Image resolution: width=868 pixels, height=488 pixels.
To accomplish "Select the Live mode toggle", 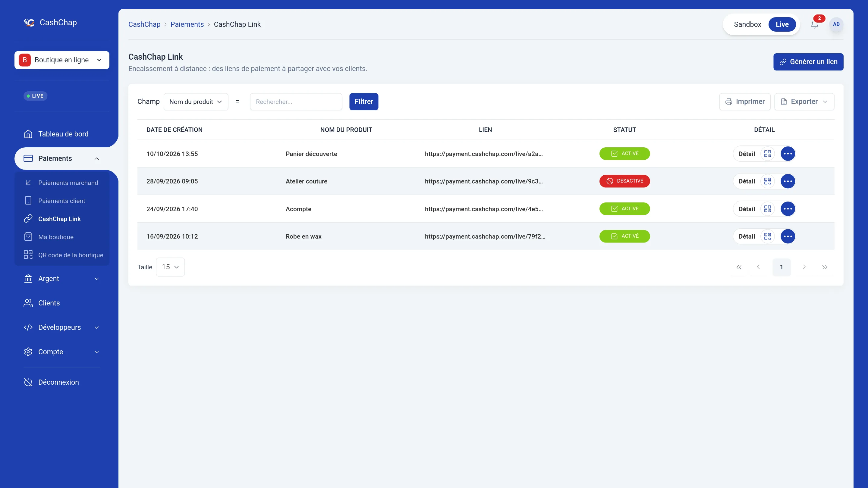I will pyautogui.click(x=782, y=24).
